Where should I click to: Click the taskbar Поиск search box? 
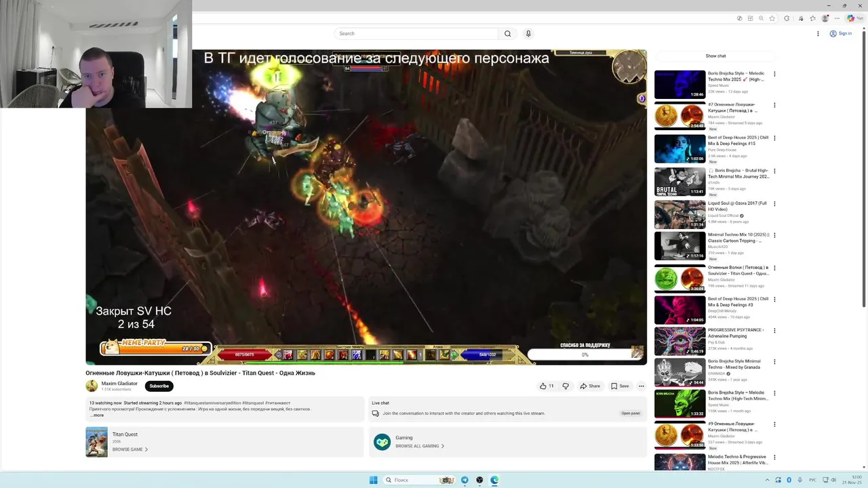pos(419,480)
